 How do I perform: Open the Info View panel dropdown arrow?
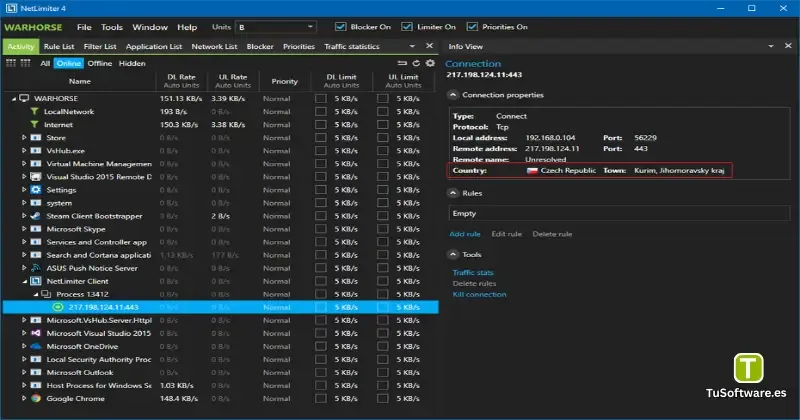click(x=770, y=46)
